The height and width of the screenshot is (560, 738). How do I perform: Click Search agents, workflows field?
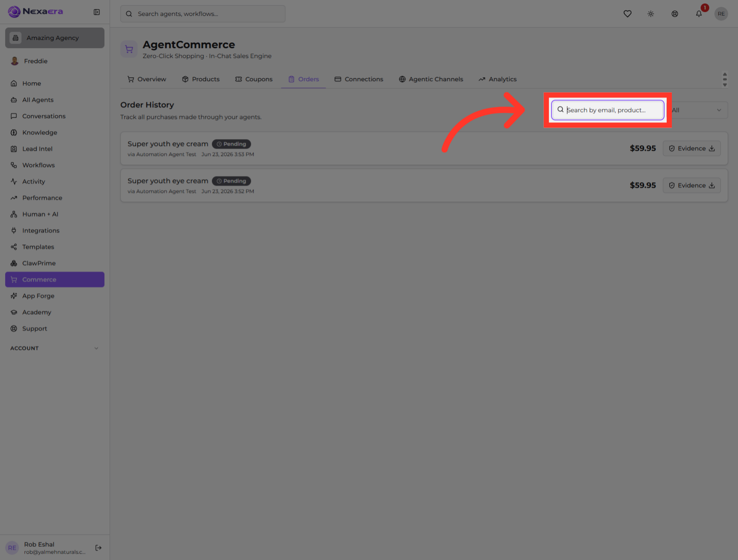tap(203, 14)
